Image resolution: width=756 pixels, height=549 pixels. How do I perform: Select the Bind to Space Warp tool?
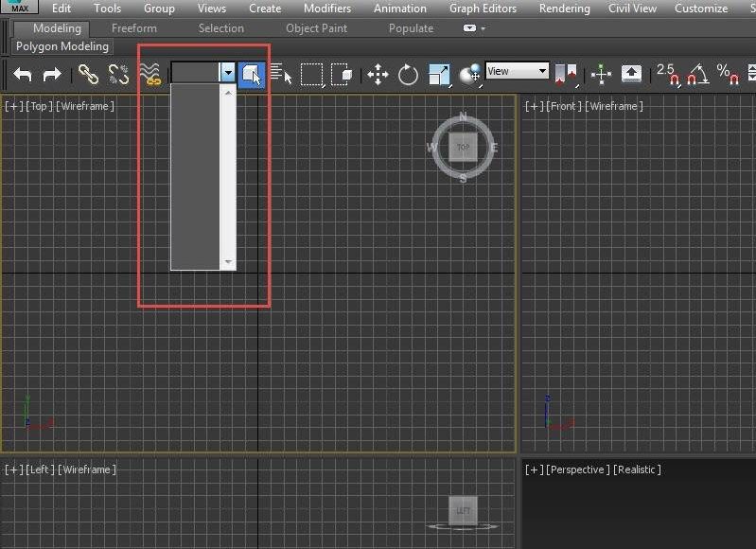pos(149,74)
